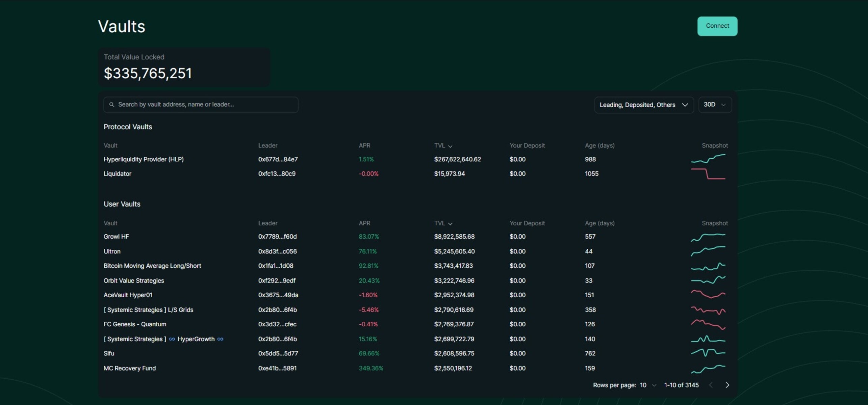Click the Connect button
The image size is (868, 405).
[717, 26]
